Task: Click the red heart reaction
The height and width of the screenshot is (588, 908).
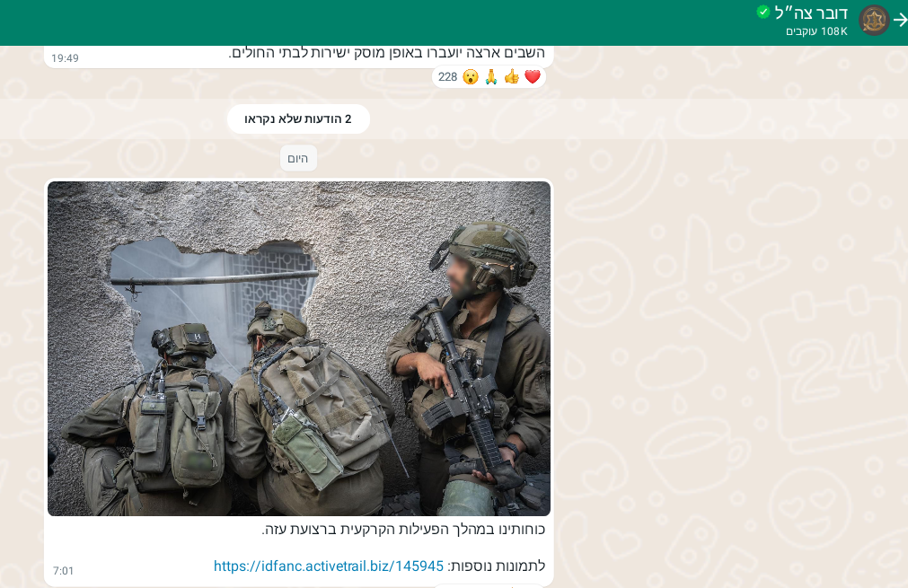Action: tap(533, 76)
